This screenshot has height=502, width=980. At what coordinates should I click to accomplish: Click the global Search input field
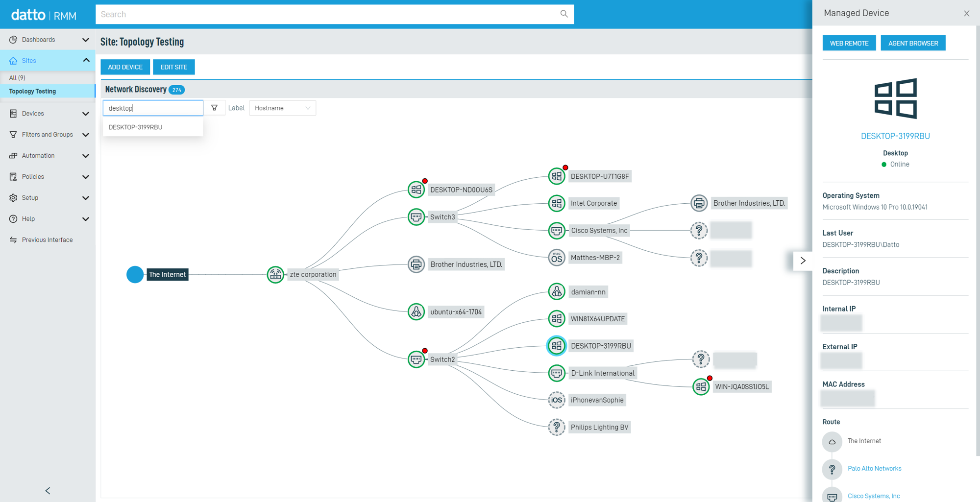point(335,14)
